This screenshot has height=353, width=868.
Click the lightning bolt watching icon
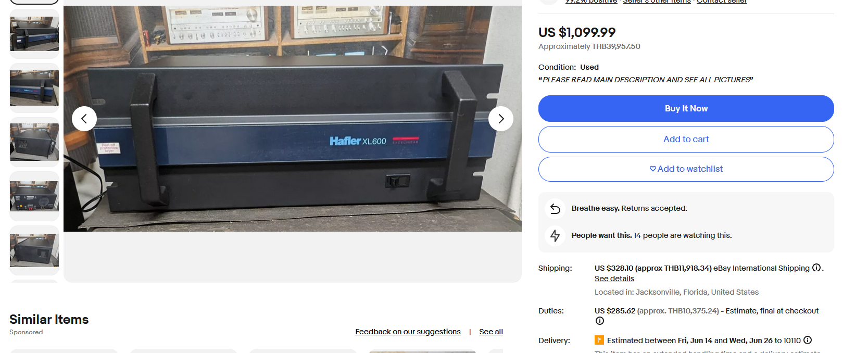(x=555, y=236)
